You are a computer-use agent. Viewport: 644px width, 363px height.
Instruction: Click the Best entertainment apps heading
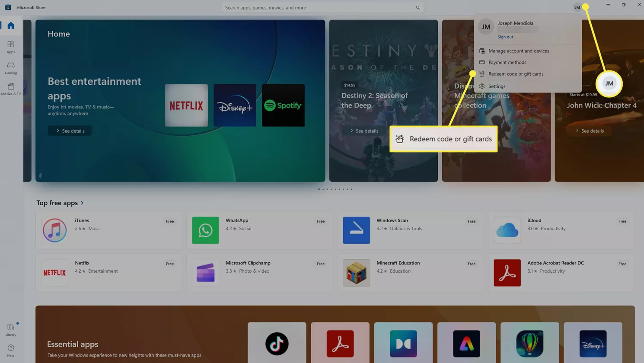click(x=94, y=88)
